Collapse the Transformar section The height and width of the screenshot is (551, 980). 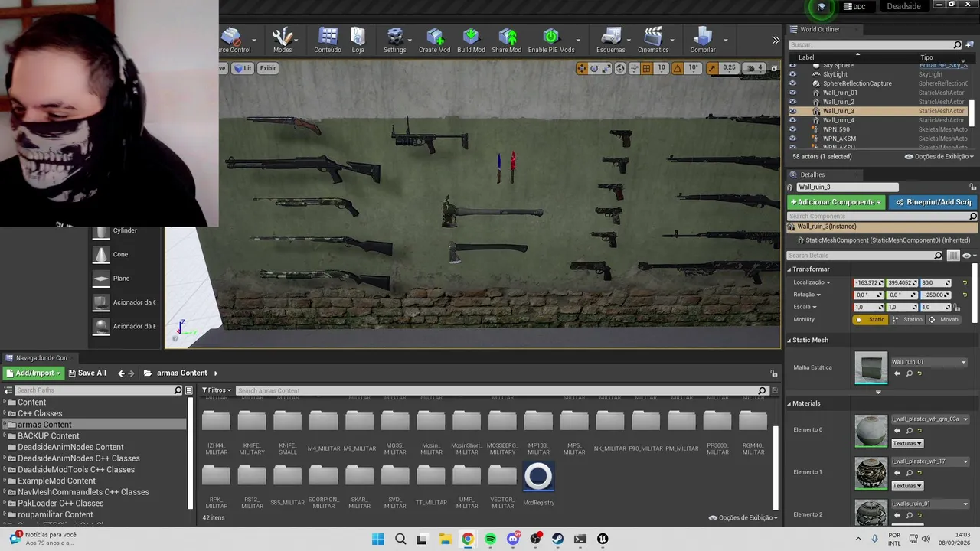(790, 269)
